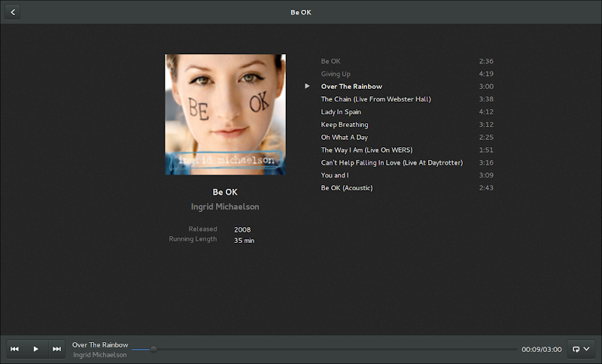
Task: Click the duration '4:19' of Giving Up
Action: point(486,74)
